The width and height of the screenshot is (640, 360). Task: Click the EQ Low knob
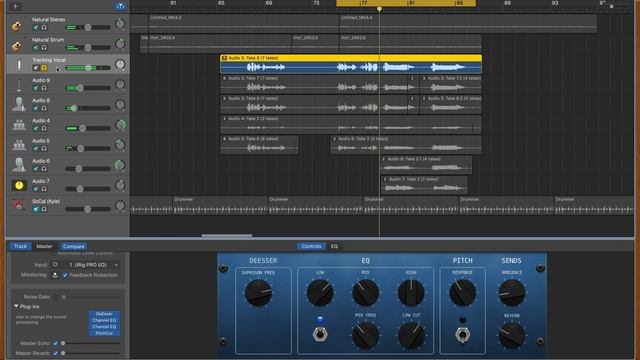pos(320,293)
